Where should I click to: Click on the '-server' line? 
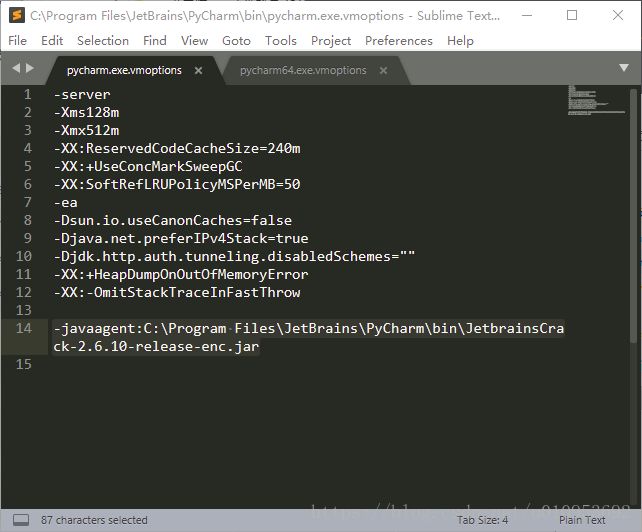click(82, 95)
